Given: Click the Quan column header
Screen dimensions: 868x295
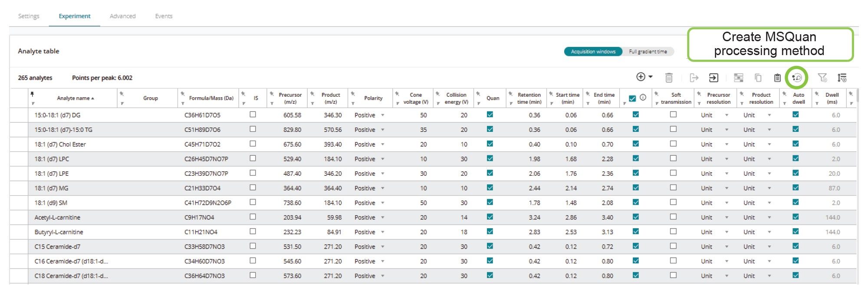Looking at the screenshot, I should pos(493,98).
